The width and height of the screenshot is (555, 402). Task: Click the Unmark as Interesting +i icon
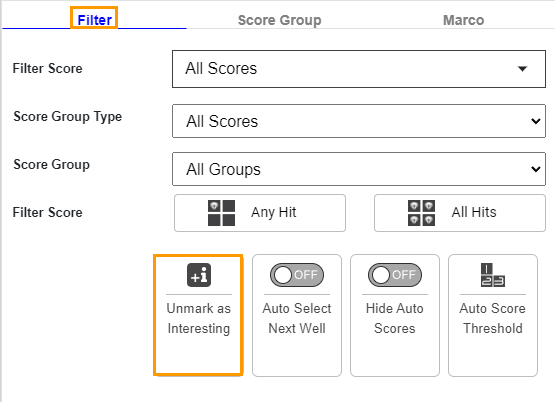pos(199,275)
